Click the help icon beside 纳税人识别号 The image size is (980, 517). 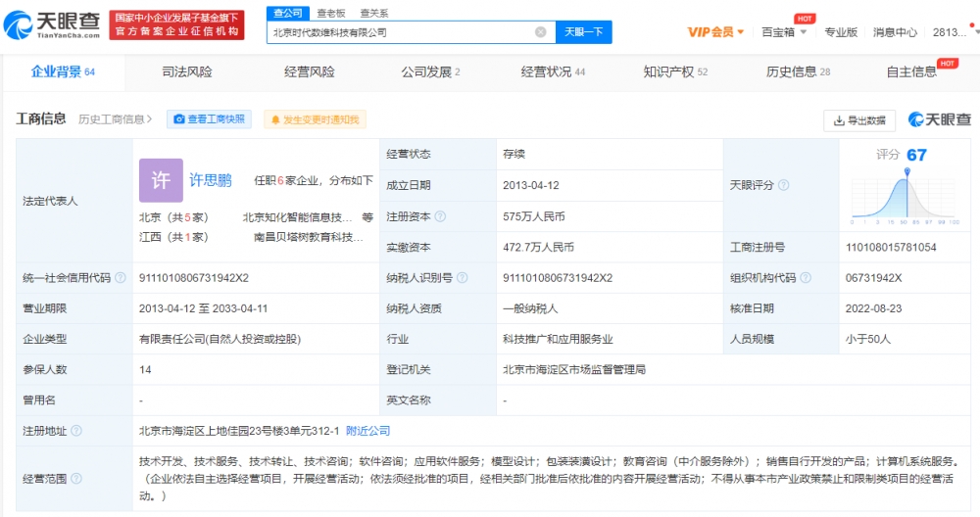coord(461,278)
